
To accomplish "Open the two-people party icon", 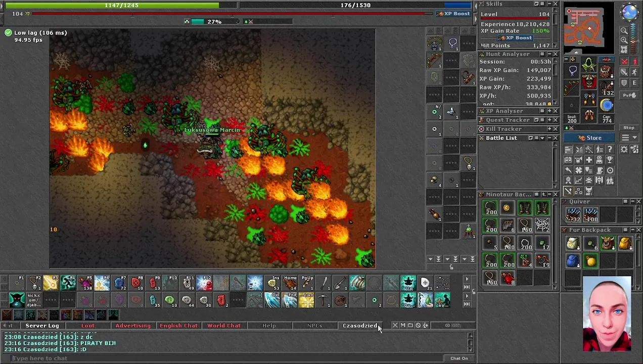I will 610,180.
